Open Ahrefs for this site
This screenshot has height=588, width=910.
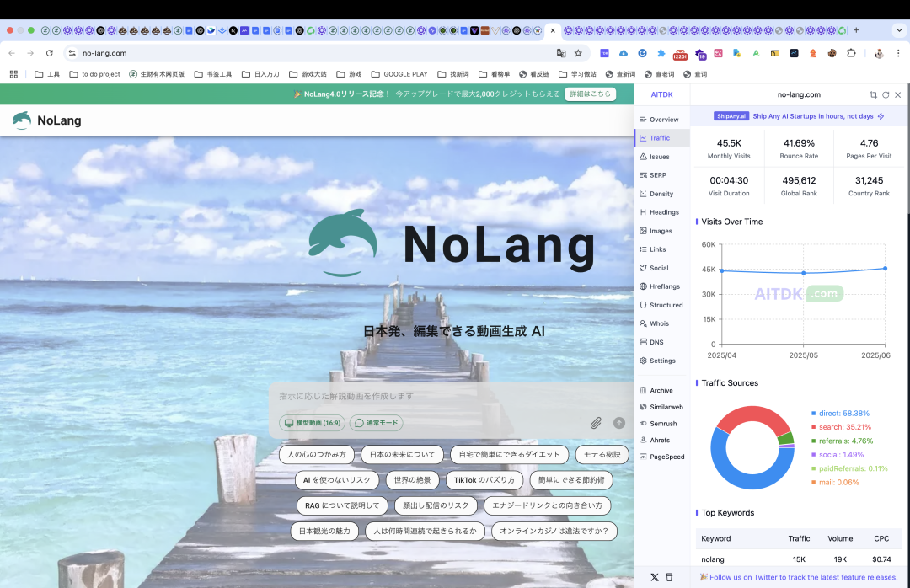(x=655, y=441)
